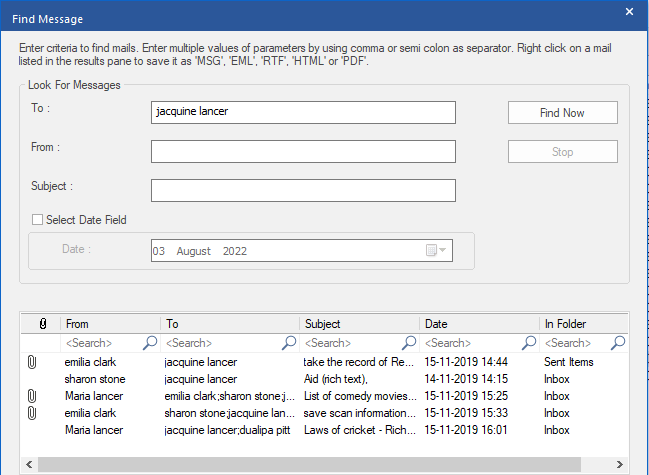
Task: Click date '15-11-2019 15:33'
Action: click(x=466, y=413)
